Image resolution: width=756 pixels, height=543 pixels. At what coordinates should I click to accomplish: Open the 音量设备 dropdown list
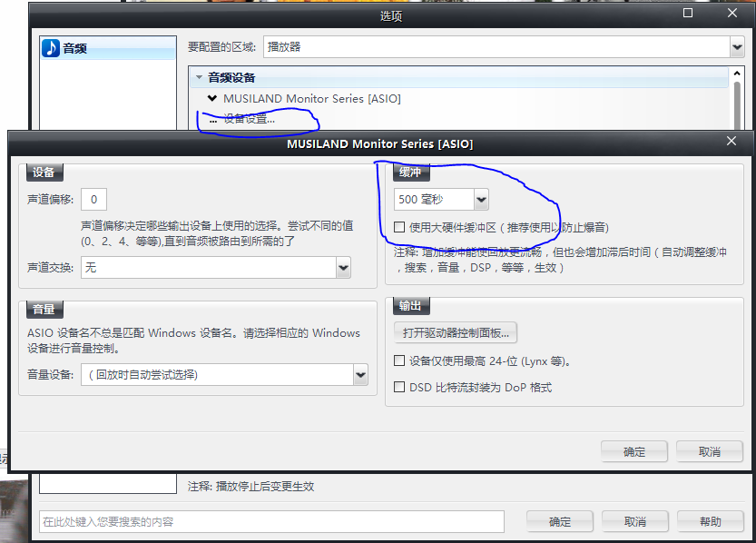click(360, 375)
